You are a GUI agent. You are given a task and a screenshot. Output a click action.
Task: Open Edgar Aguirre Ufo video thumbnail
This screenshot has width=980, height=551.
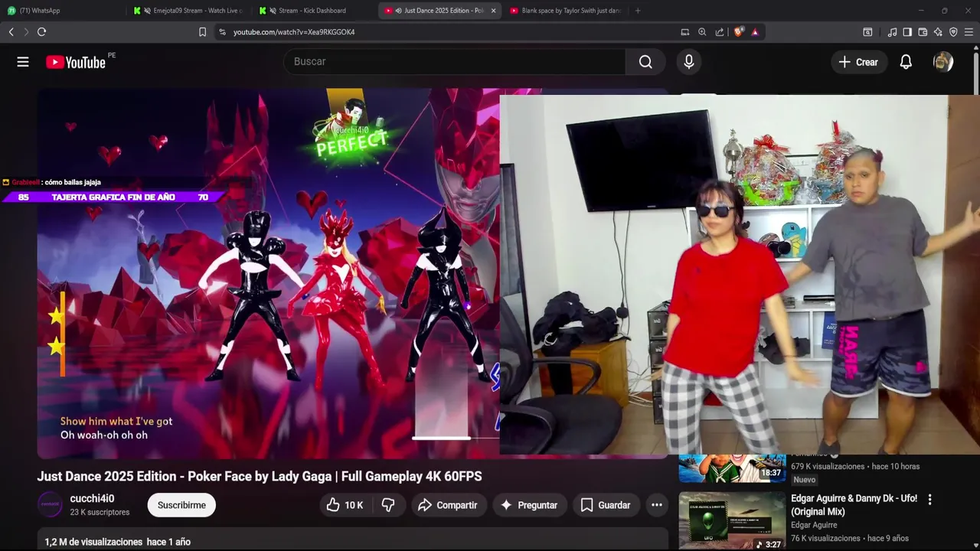point(732,521)
